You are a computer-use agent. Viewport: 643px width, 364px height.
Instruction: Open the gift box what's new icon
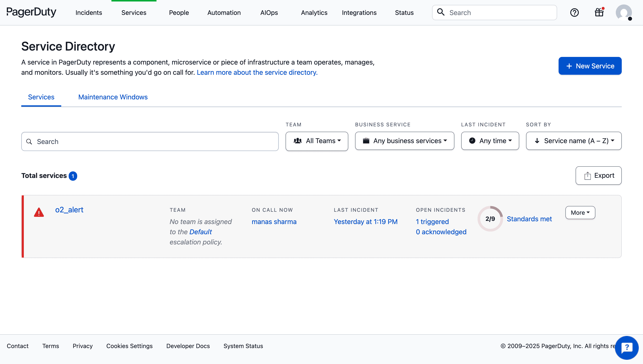coord(599,12)
